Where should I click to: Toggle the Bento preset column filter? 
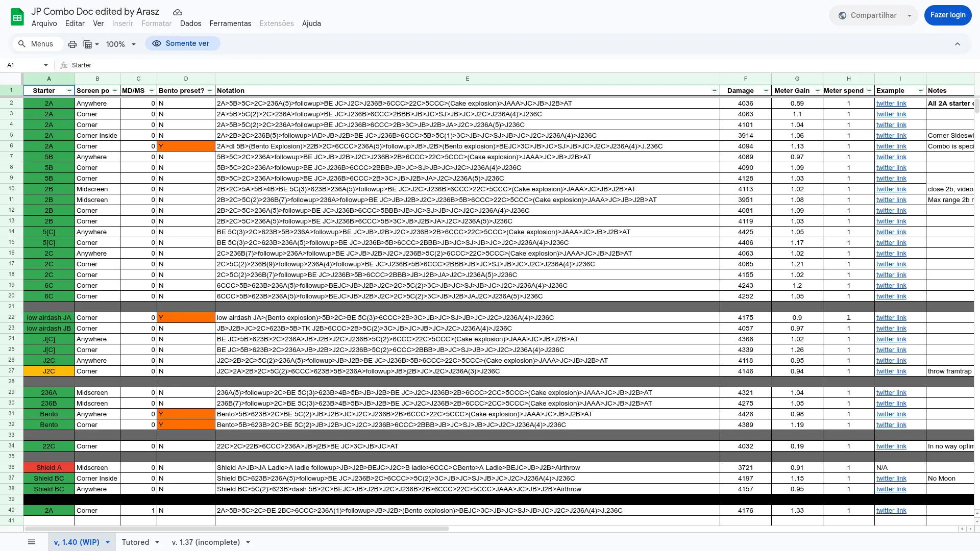[x=209, y=91]
